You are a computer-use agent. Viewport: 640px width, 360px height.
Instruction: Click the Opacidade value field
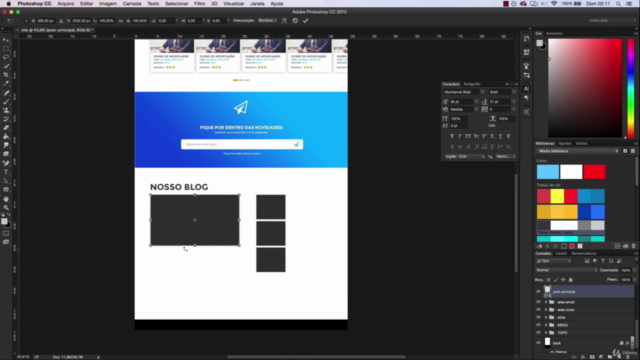point(625,270)
